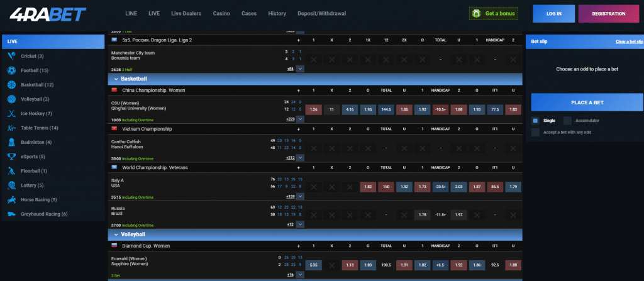Collapse the Volleyball section header
The image size is (644, 281).
(x=116, y=234)
